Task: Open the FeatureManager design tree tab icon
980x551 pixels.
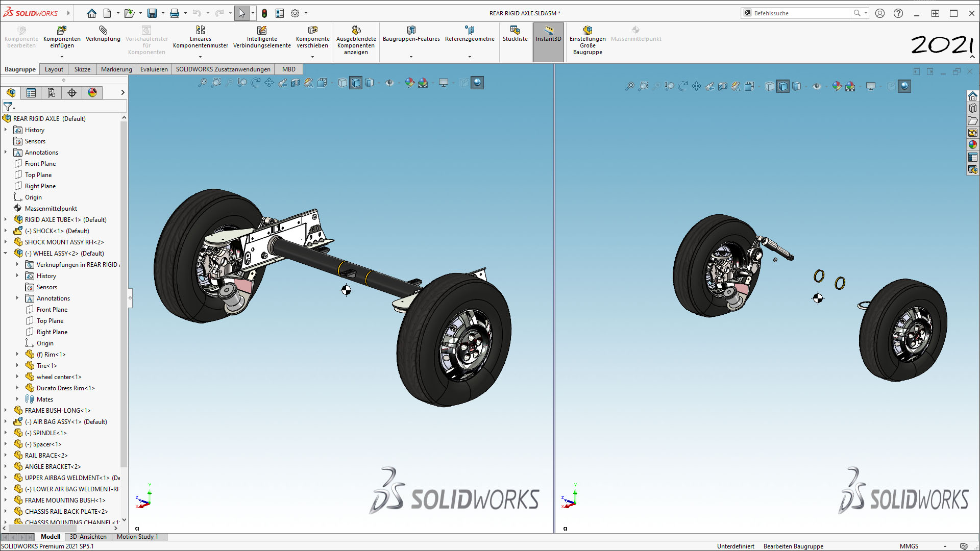Action: coord(11,92)
